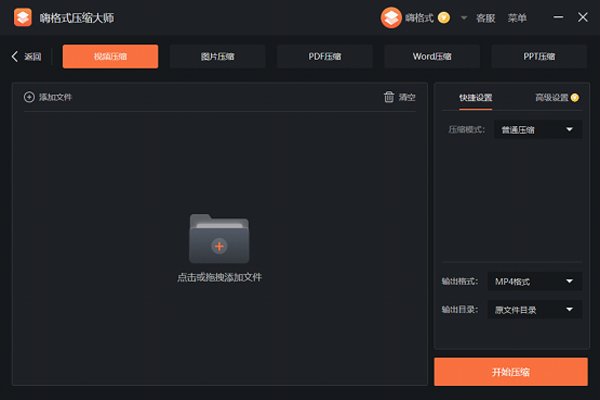Open the 输出格式 MP4格式 dropdown
The height and width of the screenshot is (400, 600).
[x=538, y=282]
